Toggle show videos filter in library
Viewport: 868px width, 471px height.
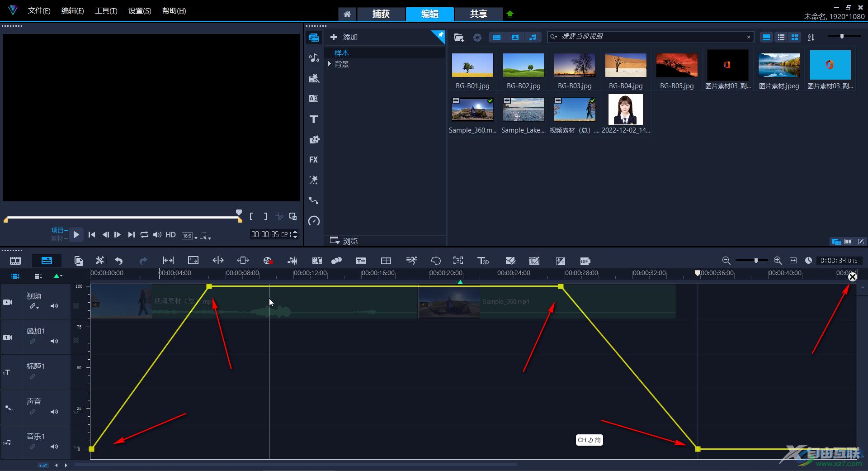(x=497, y=37)
